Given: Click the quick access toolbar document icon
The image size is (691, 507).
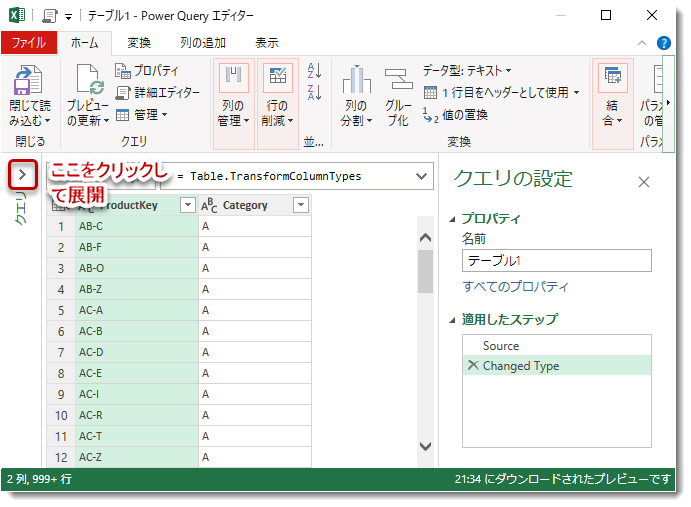Looking at the screenshot, I should coord(50,16).
